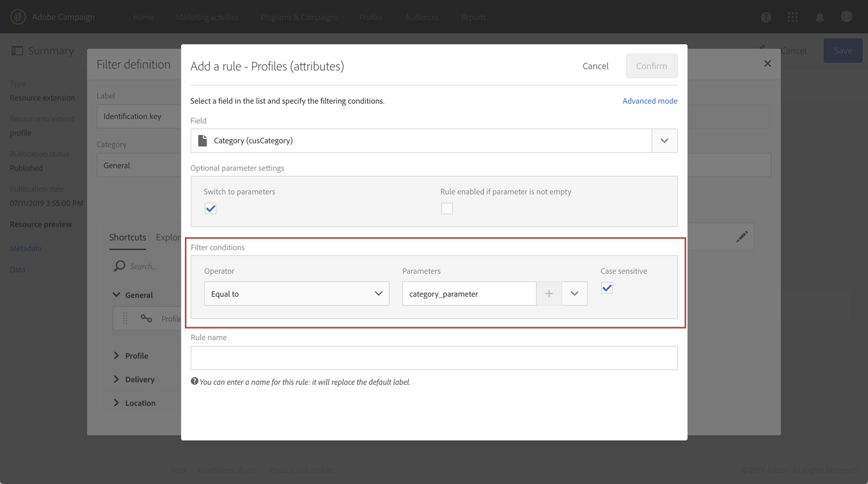Click the pencil edit icon
The width and height of the screenshot is (868, 484).
[x=741, y=237]
